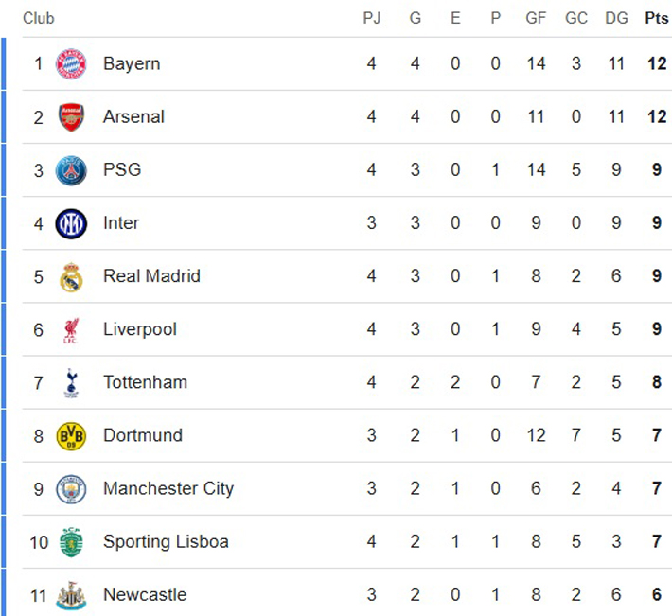The image size is (672, 616).
Task: Click the Dortmund BVB logo
Action: pyautogui.click(x=71, y=435)
